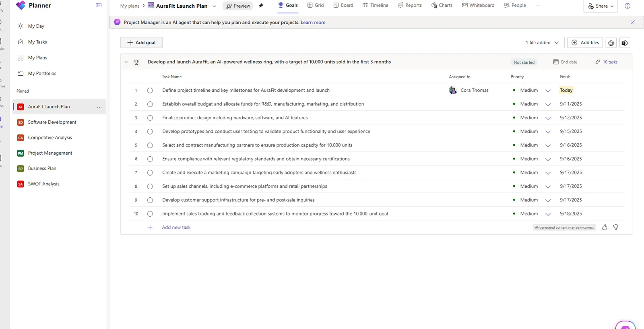
Task: Give thumbs down to AI-generated content
Action: 615,228
